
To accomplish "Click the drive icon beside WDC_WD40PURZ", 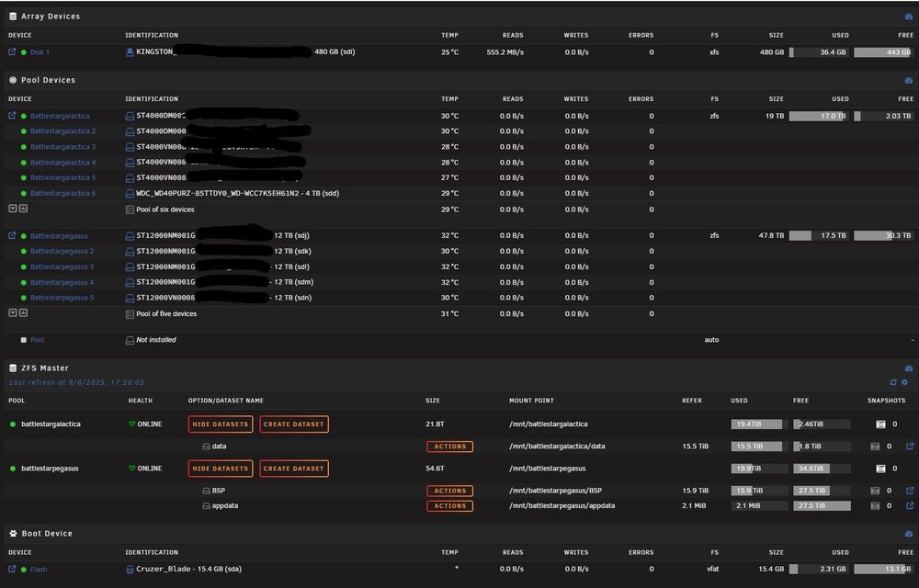I will [130, 193].
